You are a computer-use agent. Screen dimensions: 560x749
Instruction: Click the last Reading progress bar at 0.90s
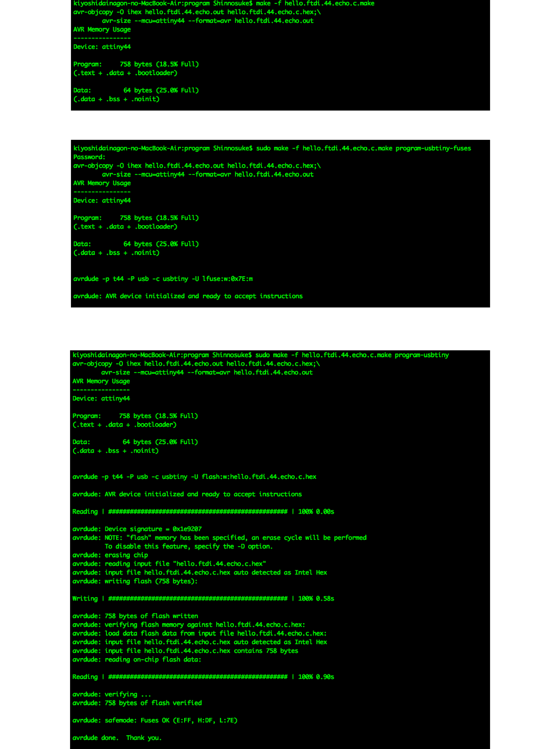pyautogui.click(x=203, y=677)
